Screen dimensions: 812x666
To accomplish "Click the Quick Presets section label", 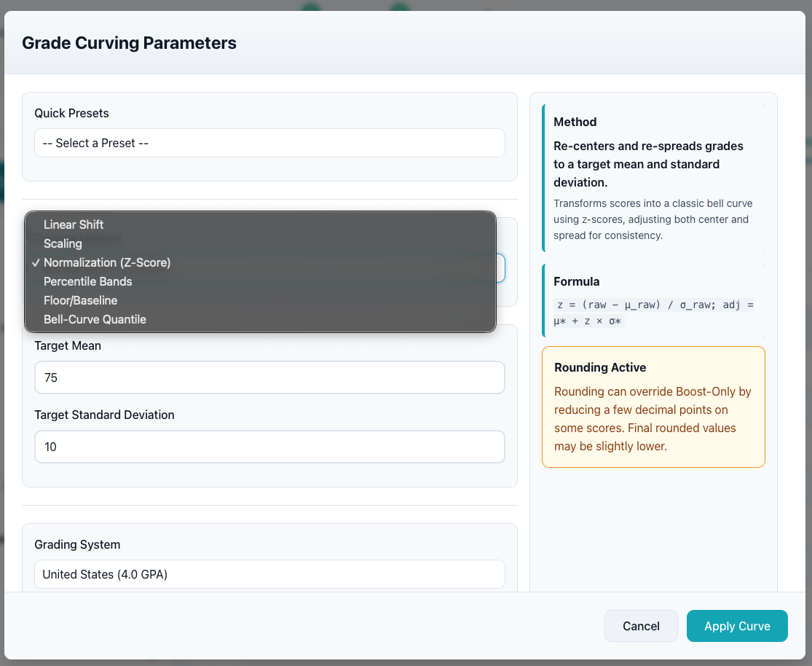I will 71,113.
